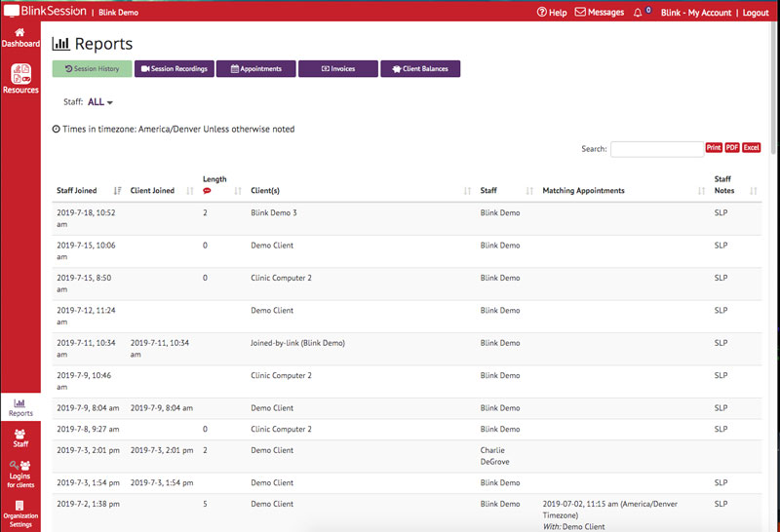Switch to Session Recordings tab

point(174,69)
